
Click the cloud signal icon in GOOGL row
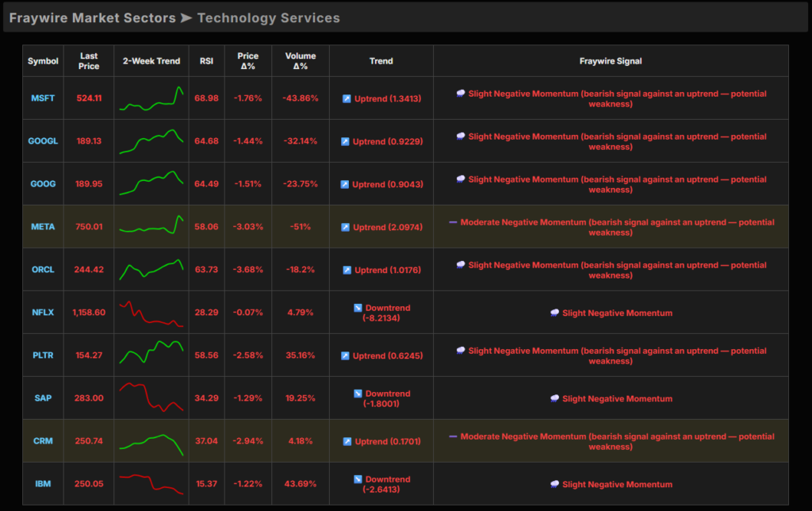(x=461, y=136)
